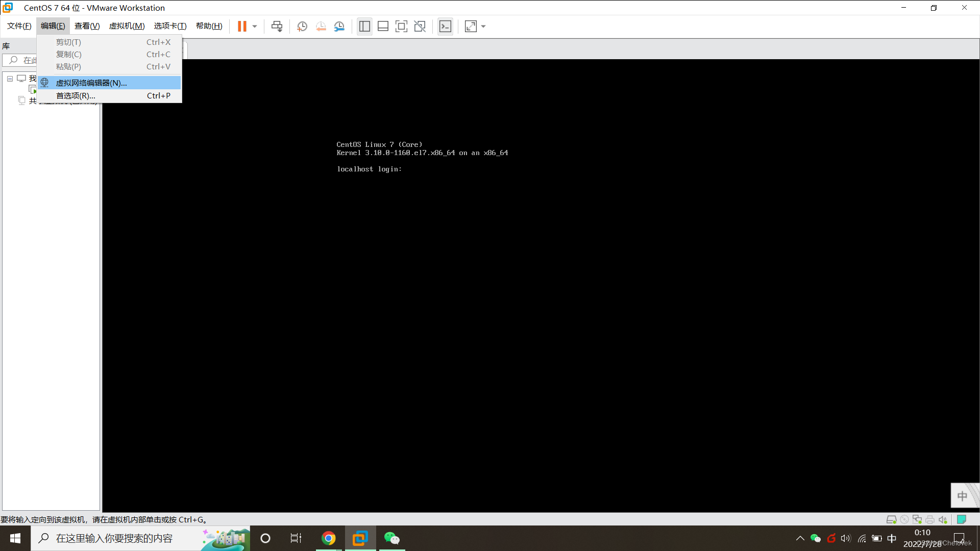Show hidden system tray icons
The height and width of the screenshot is (551, 980).
800,538
